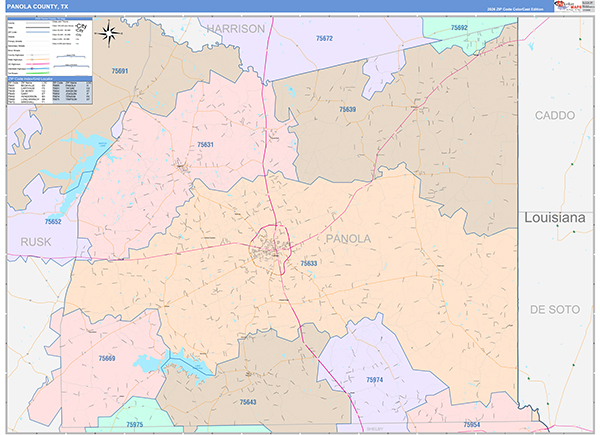This screenshot has height=435, width=600.
Task: Click the RUSK county label
Action: pos(36,242)
